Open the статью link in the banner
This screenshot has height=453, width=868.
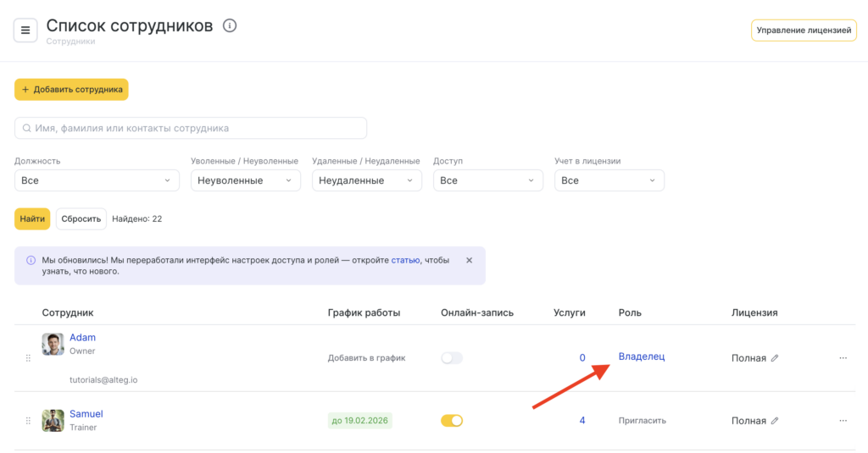tap(405, 260)
